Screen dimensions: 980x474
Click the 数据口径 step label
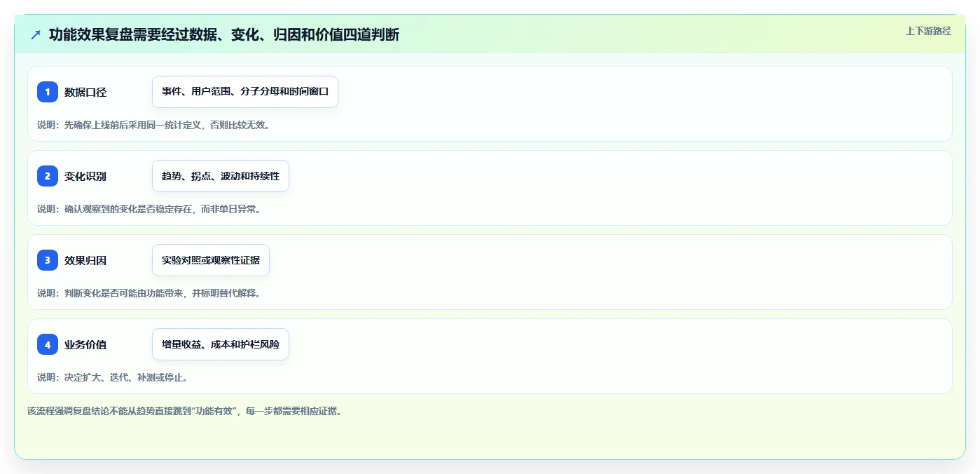pyautogui.click(x=85, y=92)
